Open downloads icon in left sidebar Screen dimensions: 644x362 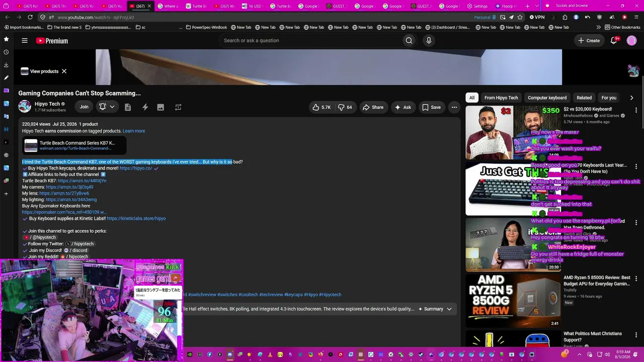[x=6, y=65]
